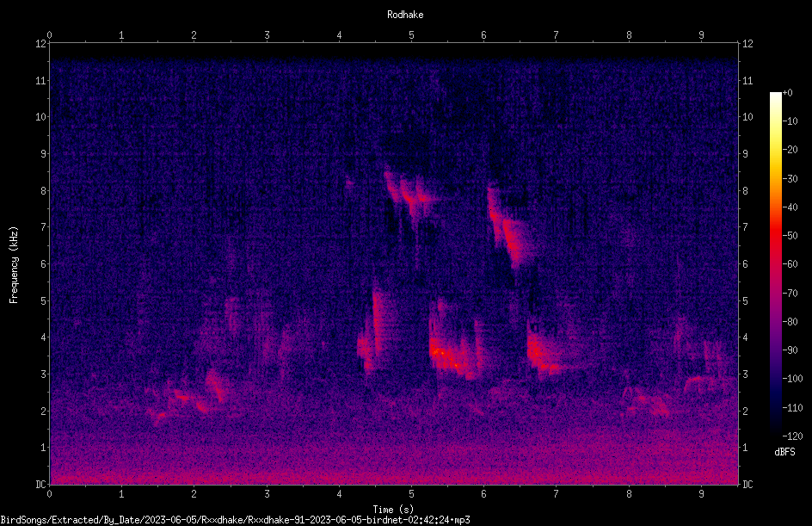Image resolution: width=812 pixels, height=526 pixels.
Task: Click the 9 second tick on top axis
Action: [701, 34]
